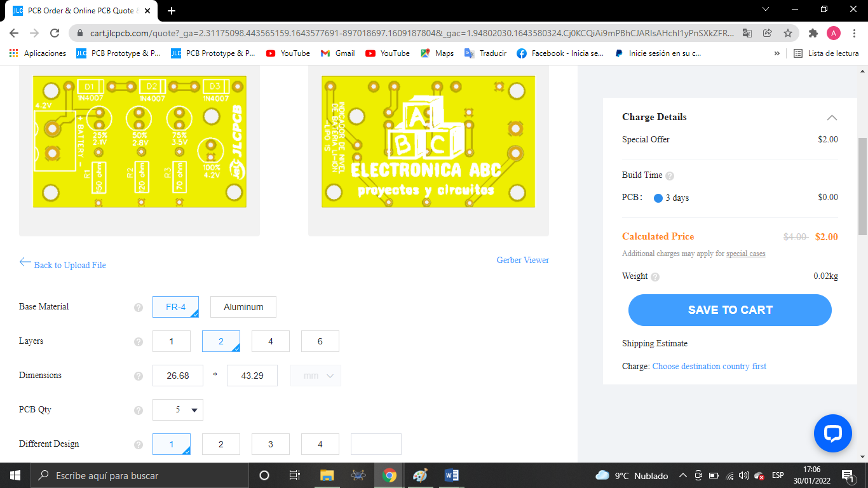The image size is (868, 488).
Task: Click help icon next to Base Material
Action: coord(139,308)
